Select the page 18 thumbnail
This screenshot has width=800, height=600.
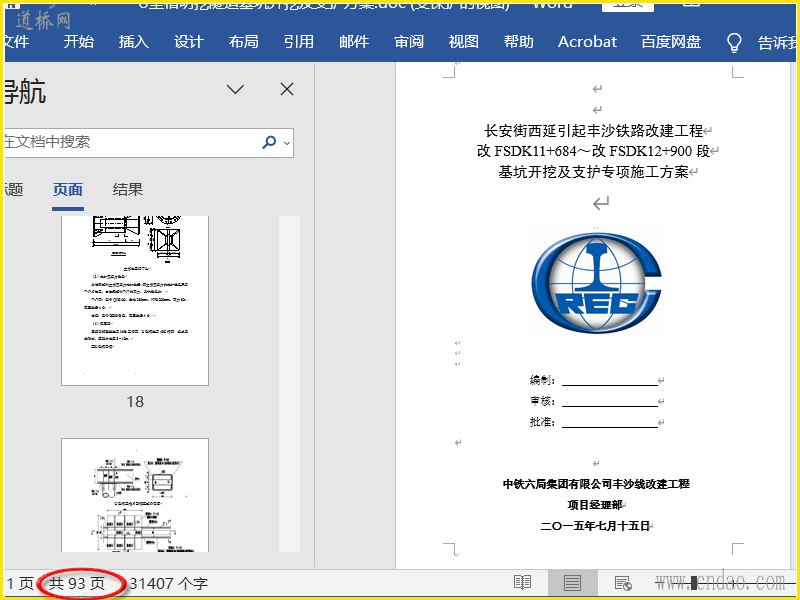135,301
